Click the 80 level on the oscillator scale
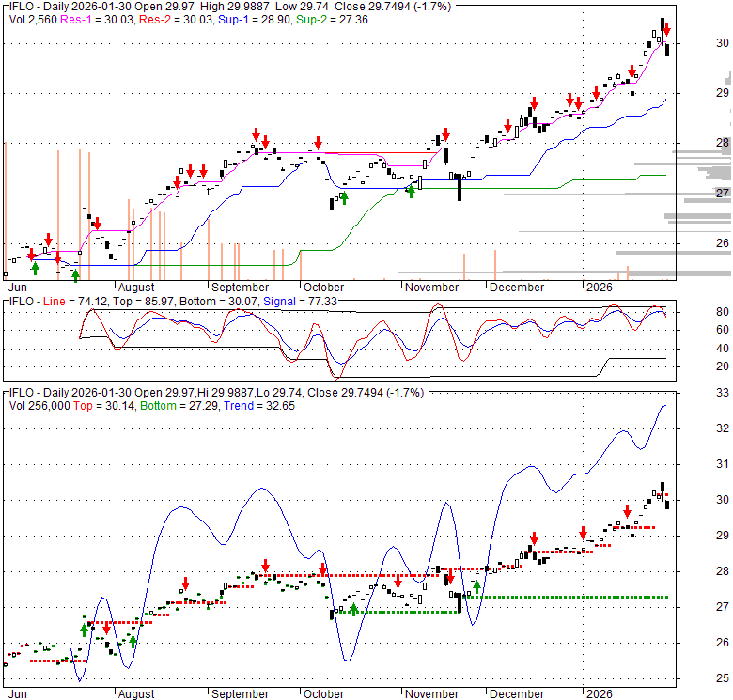 coord(723,312)
